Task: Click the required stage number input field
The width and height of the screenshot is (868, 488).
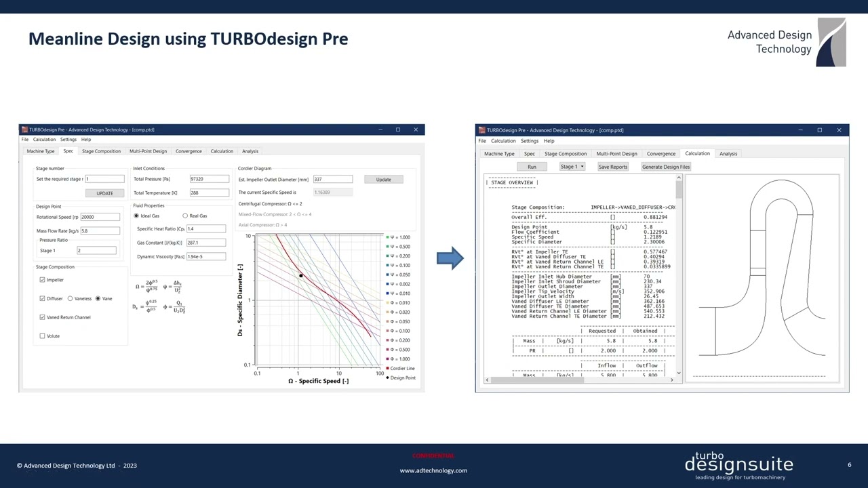Action: click(x=104, y=179)
